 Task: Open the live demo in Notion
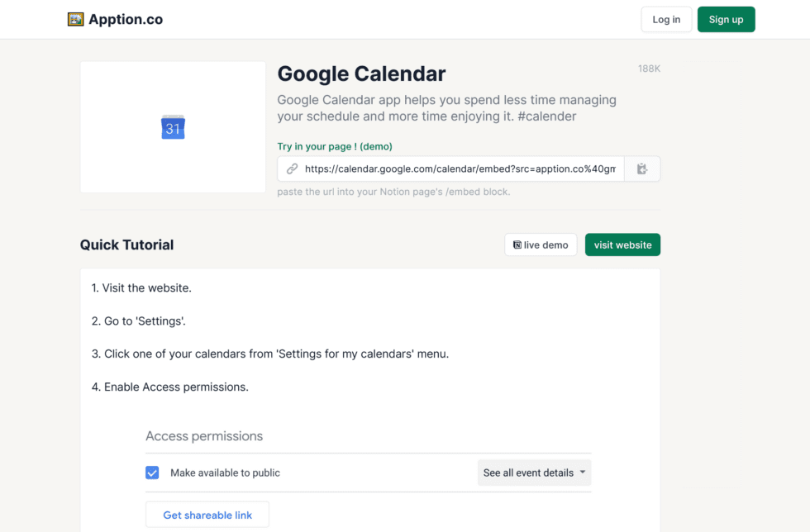[x=541, y=245]
